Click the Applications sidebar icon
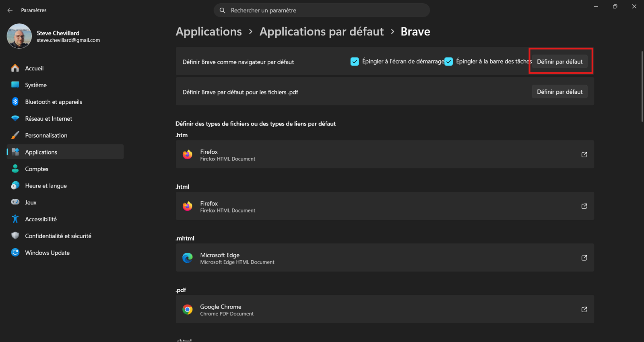 tap(15, 152)
